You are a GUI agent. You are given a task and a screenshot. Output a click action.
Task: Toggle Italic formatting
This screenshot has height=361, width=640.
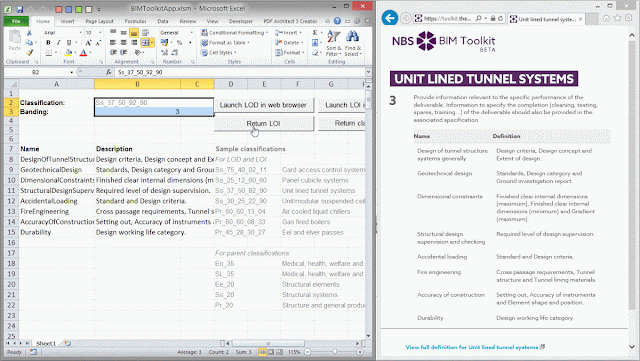coord(58,42)
